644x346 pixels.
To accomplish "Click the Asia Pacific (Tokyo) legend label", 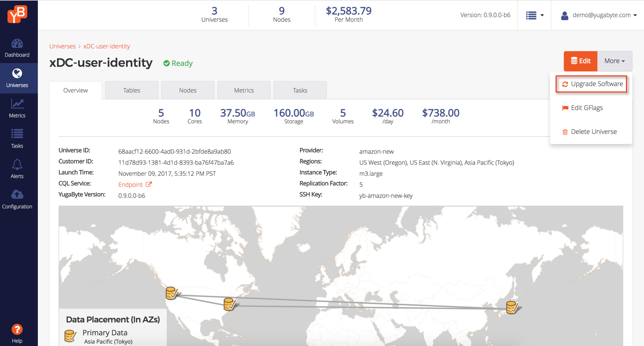I will [x=108, y=342].
